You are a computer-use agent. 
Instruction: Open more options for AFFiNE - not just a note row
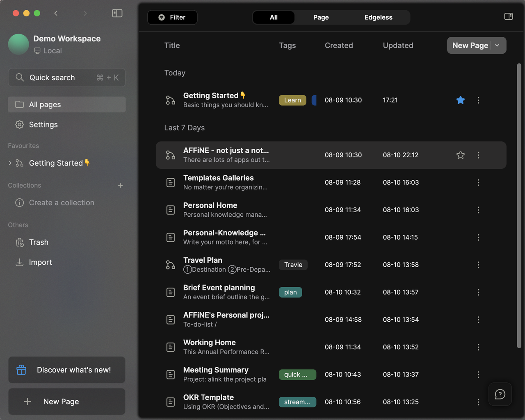478,155
